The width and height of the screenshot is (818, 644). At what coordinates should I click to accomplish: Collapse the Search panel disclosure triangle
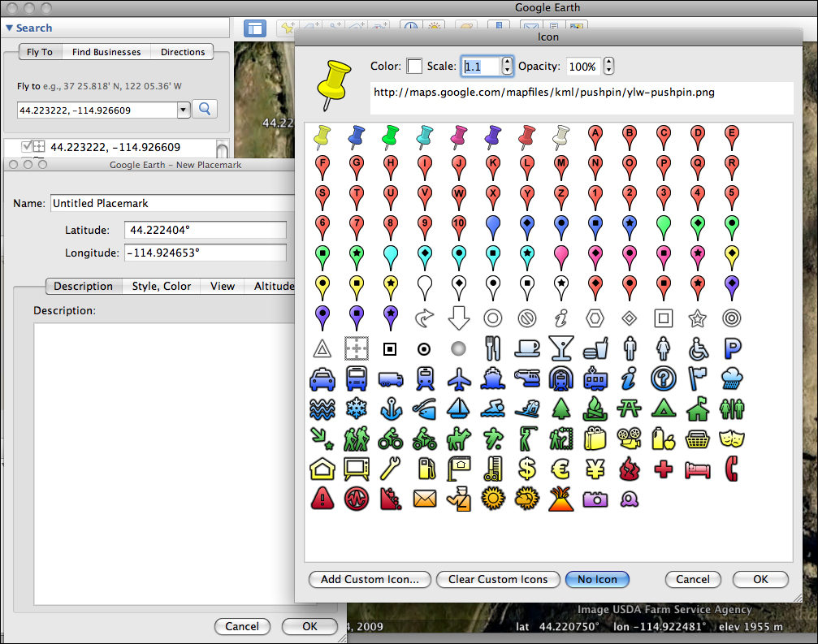(x=8, y=28)
